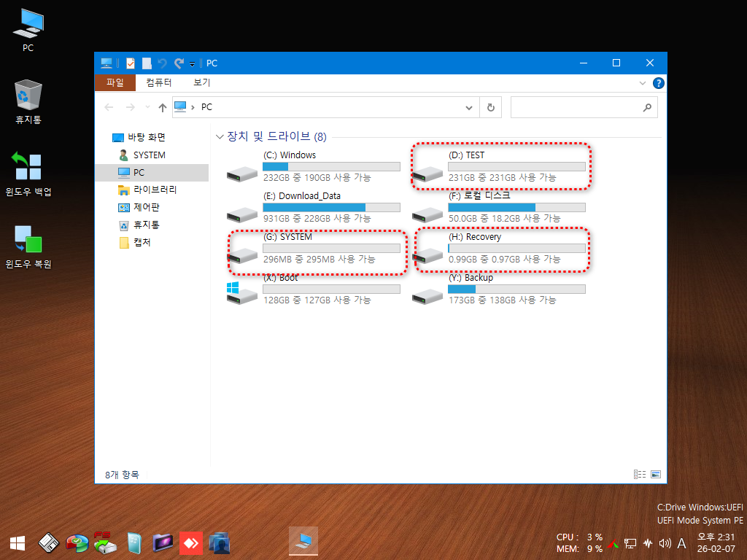
Task: Click the text 50.0GB 중 18.2GB 사용 가능
Action: point(505,219)
